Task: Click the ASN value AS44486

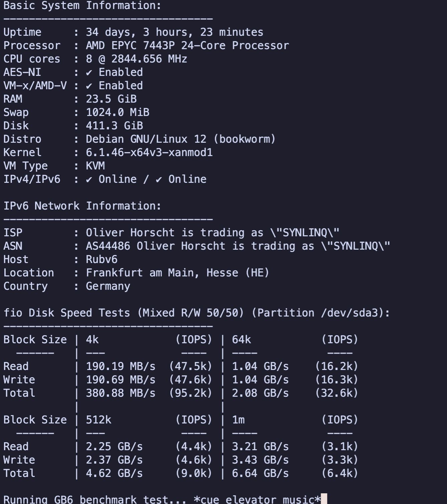Action: click(108, 246)
